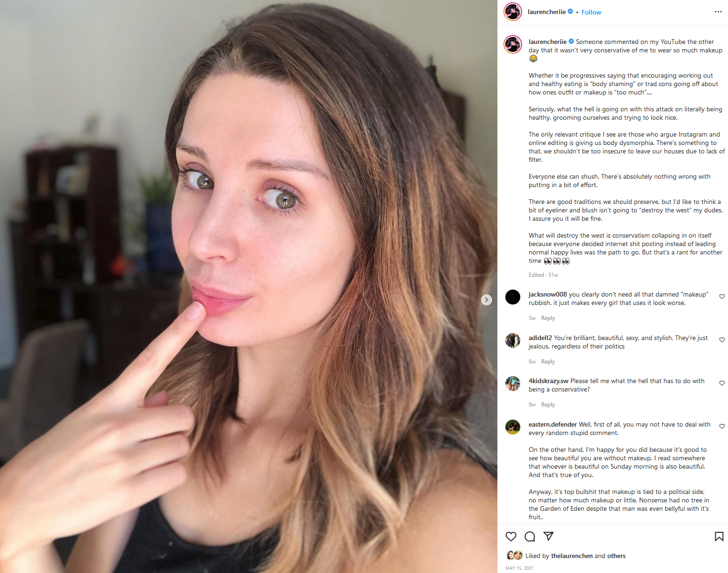Like eastern.defender's comment heart

point(722,427)
